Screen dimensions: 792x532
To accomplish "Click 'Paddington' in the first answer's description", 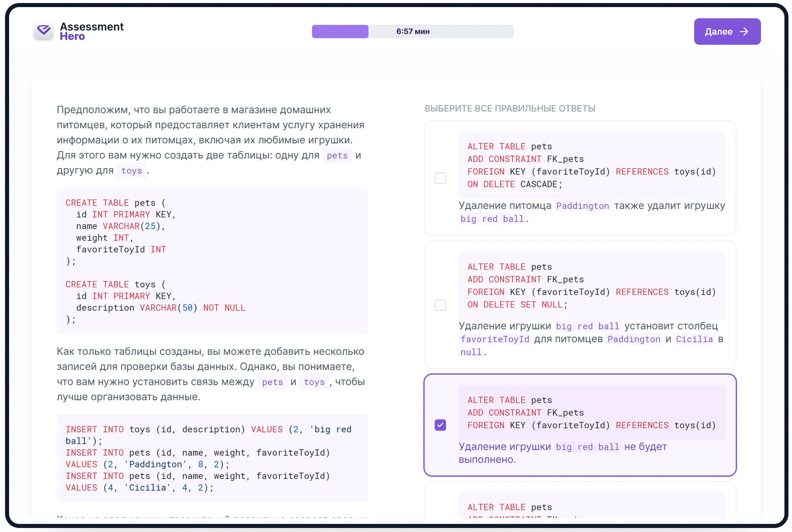I will (583, 206).
